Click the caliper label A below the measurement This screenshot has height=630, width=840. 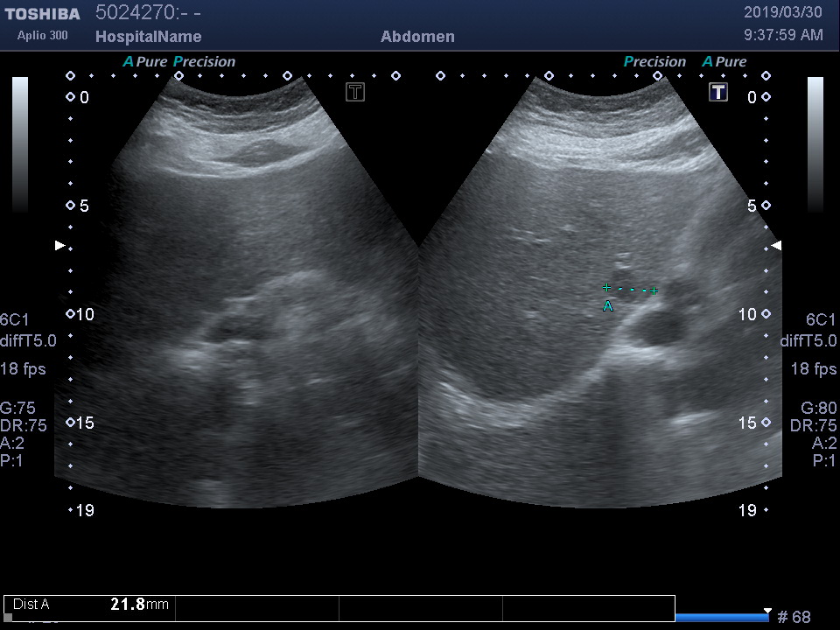coord(608,306)
